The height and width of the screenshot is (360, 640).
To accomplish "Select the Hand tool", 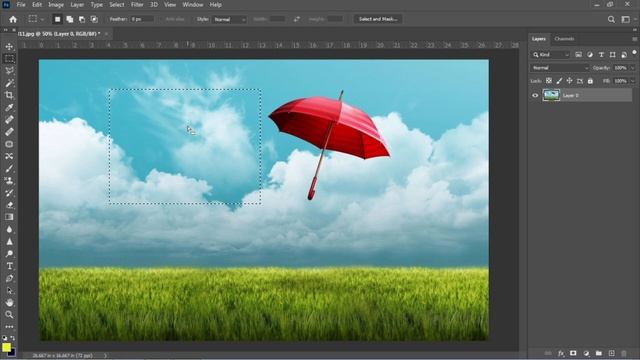I will click(9, 302).
